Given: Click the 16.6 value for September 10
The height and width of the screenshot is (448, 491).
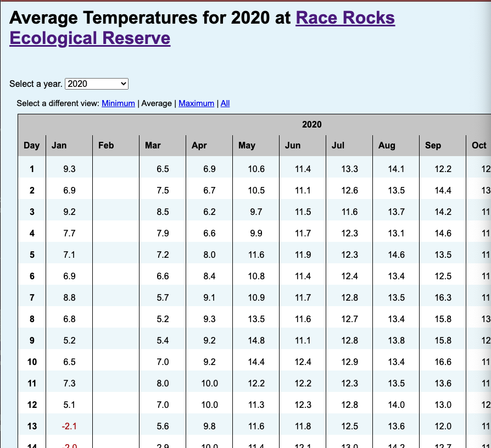Looking at the screenshot, I should pyautogui.click(x=443, y=362).
